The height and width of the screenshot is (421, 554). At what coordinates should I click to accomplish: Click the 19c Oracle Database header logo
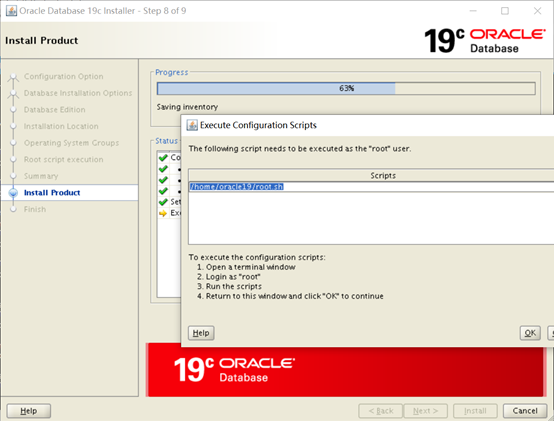pyautogui.click(x=485, y=41)
